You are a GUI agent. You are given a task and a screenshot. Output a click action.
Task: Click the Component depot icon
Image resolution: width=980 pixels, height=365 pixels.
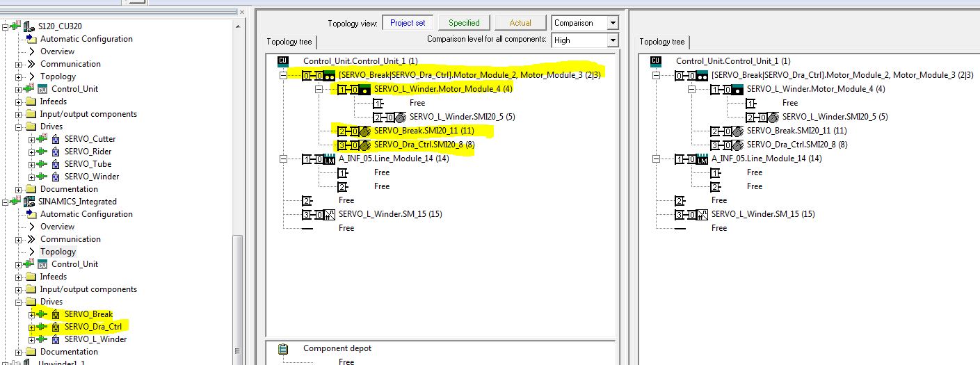283,349
